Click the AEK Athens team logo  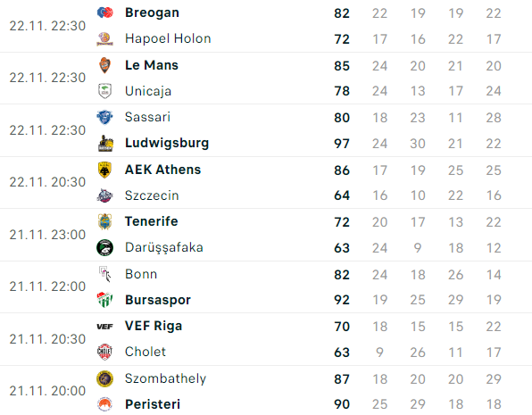104,170
